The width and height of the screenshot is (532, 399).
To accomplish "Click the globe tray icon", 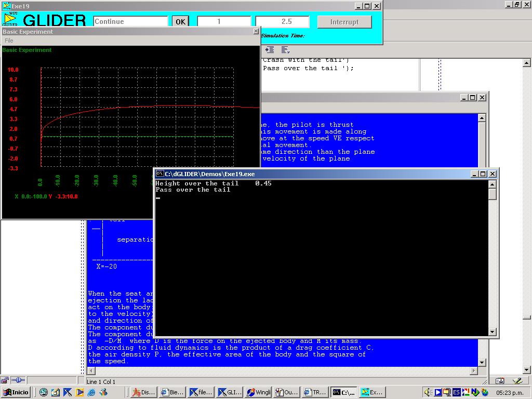I will (485, 392).
